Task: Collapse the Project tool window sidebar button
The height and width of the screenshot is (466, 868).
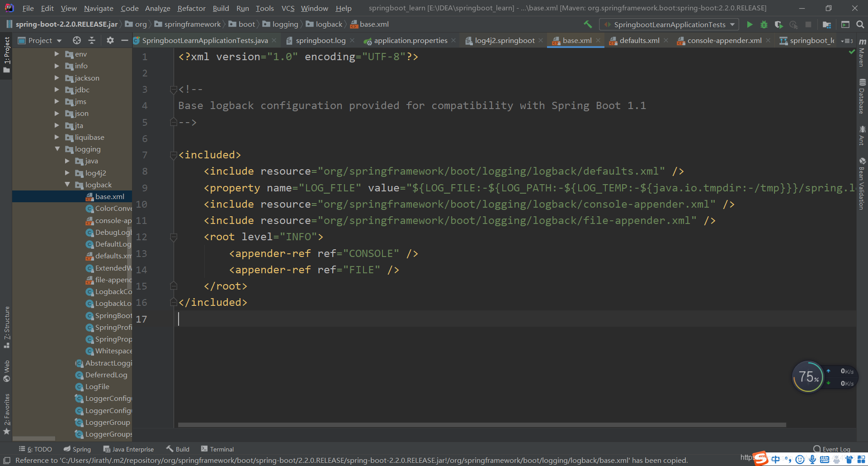Action: coord(6,55)
